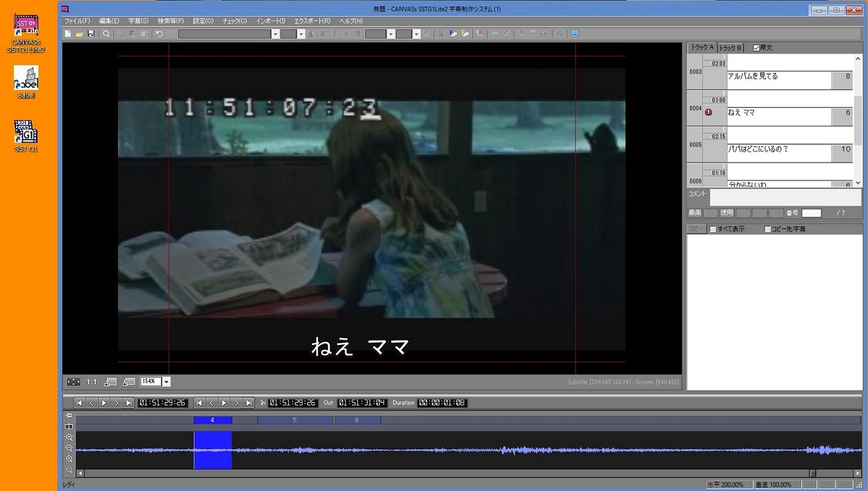
Task: Select subtitle block 5 on the timeline
Action: click(x=295, y=420)
